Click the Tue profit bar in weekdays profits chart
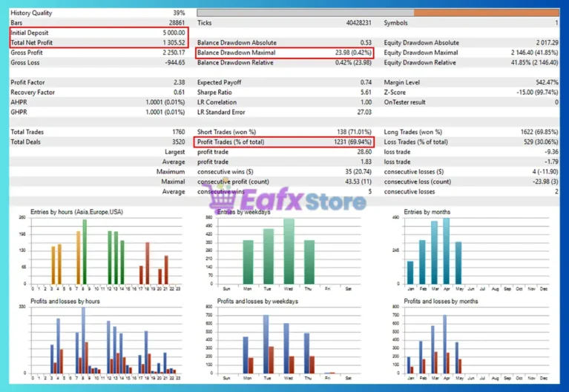 (x=266, y=344)
